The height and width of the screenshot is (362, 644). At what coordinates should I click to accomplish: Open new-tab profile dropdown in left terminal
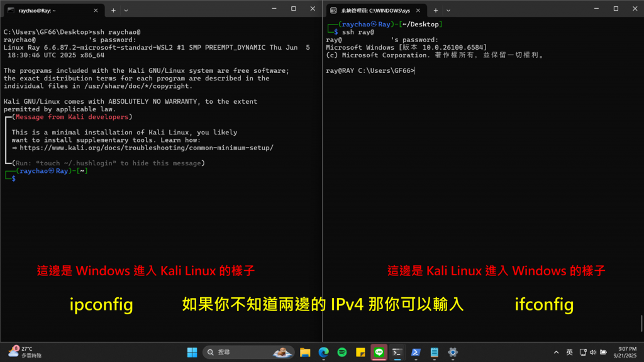(126, 10)
